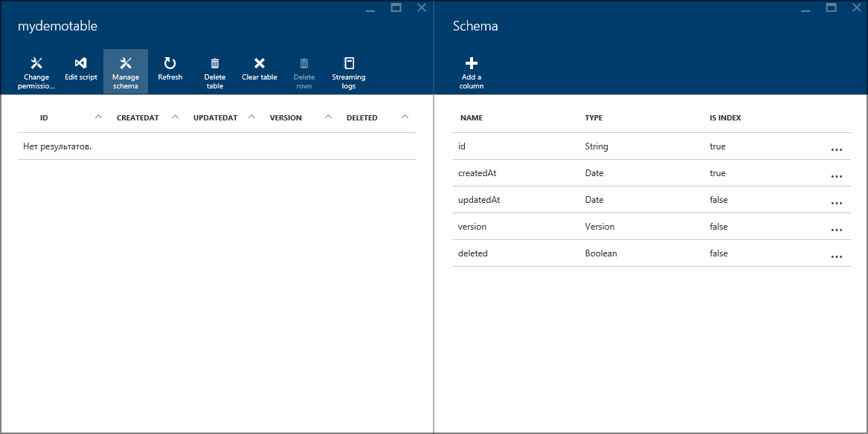Click the Add a column button
Image resolution: width=868 pixels, height=434 pixels.
471,71
